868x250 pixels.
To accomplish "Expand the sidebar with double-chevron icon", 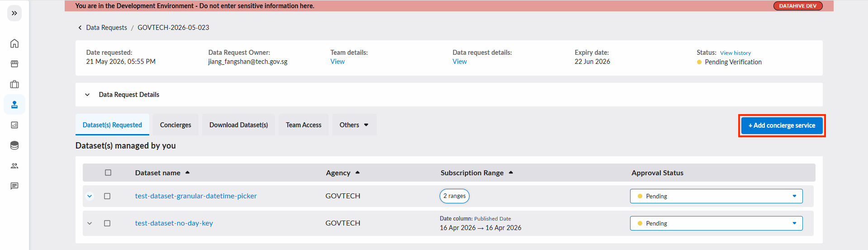I will [14, 13].
